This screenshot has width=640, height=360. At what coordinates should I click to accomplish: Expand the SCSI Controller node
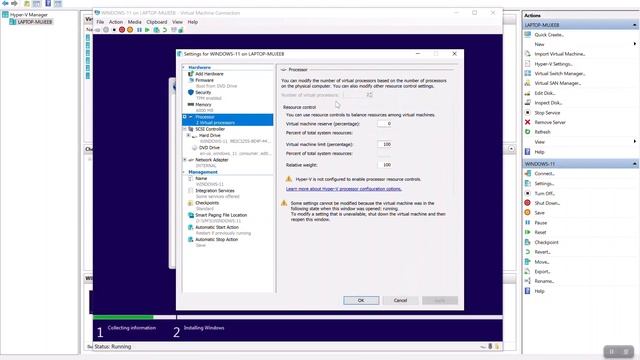coord(184,129)
